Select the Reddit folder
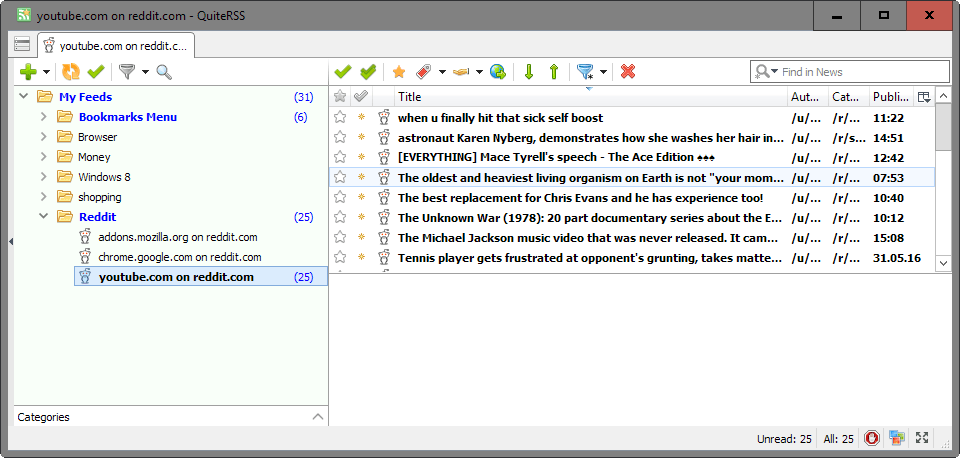This screenshot has height=458, width=960. tap(97, 217)
